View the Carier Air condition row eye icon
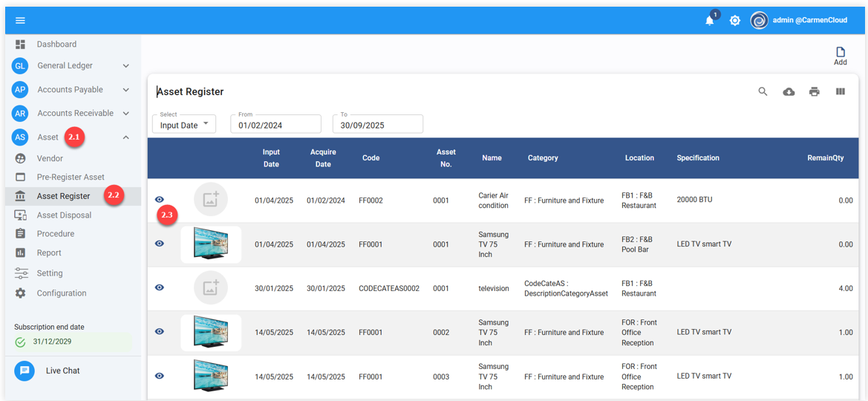The image size is (868, 401). point(160,200)
